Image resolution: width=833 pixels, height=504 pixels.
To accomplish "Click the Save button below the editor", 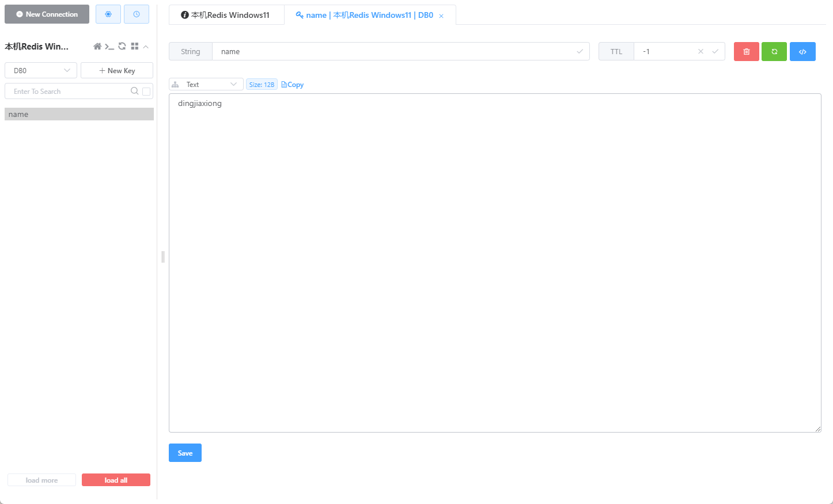I will pyautogui.click(x=185, y=453).
